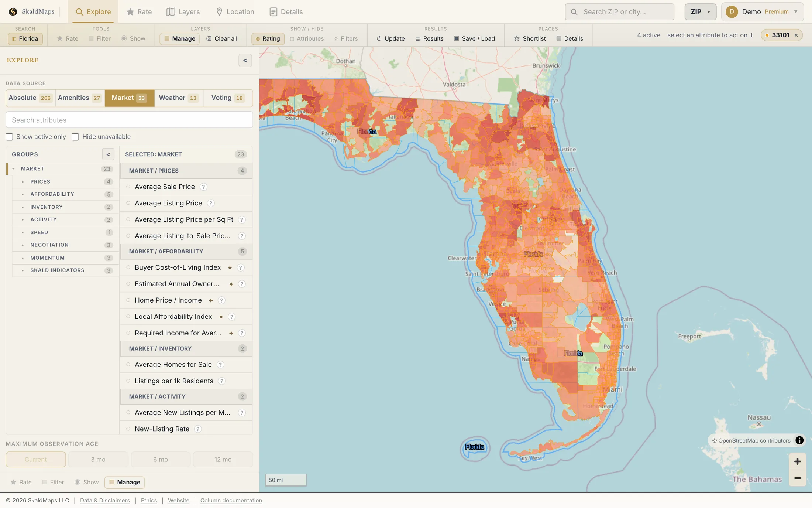Open the Column documentation link

coord(231,501)
